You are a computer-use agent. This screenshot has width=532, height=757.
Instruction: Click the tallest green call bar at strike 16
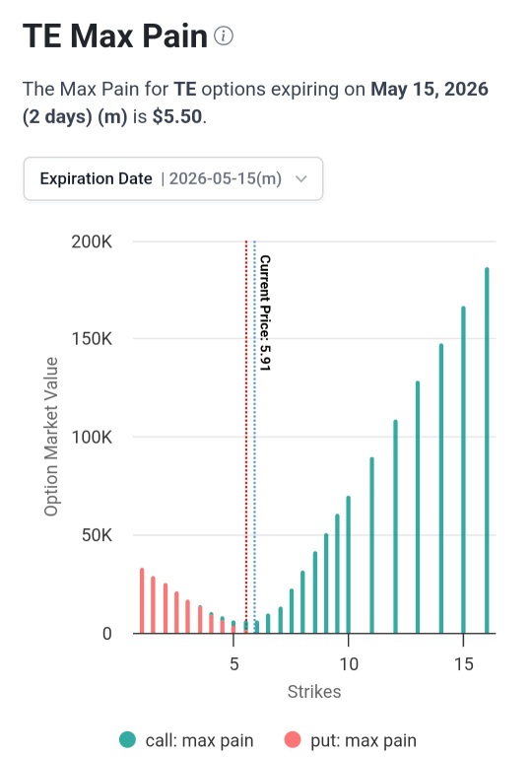click(x=487, y=449)
